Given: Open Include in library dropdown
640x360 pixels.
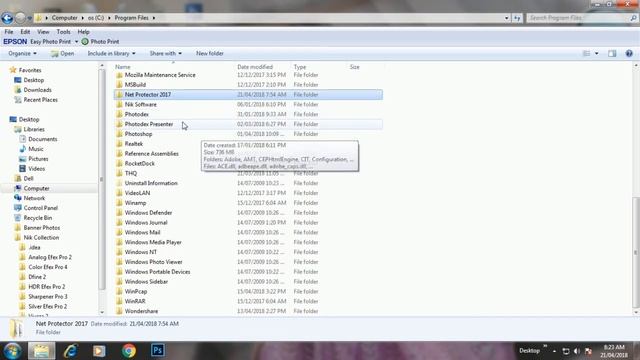Looking at the screenshot, I should (111, 53).
